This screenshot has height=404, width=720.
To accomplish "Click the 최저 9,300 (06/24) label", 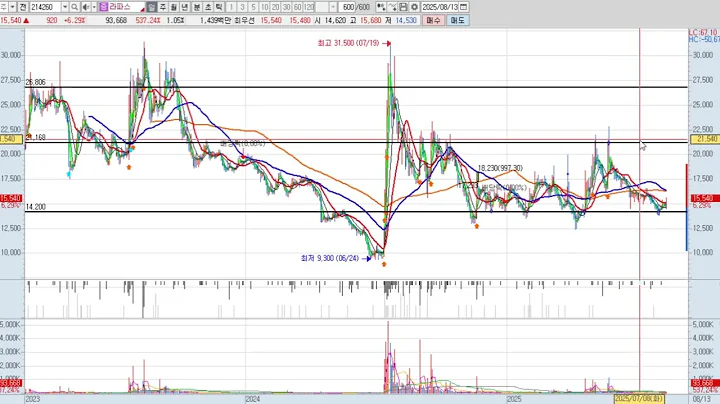I will pyautogui.click(x=330, y=258).
